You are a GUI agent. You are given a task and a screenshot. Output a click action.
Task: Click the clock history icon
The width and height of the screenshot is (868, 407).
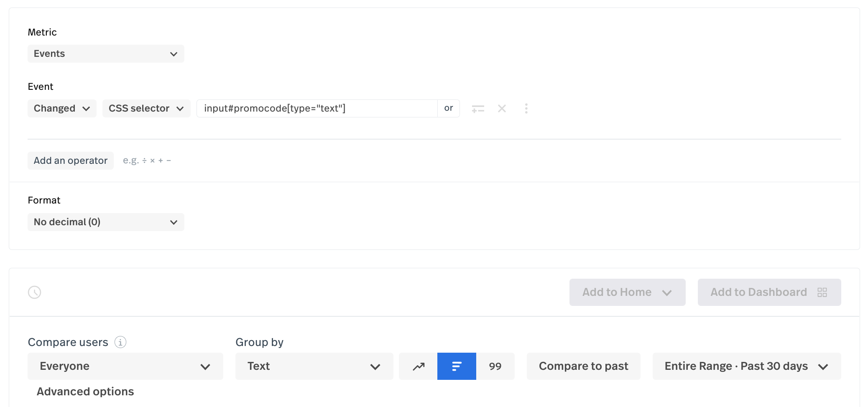pyautogui.click(x=34, y=292)
